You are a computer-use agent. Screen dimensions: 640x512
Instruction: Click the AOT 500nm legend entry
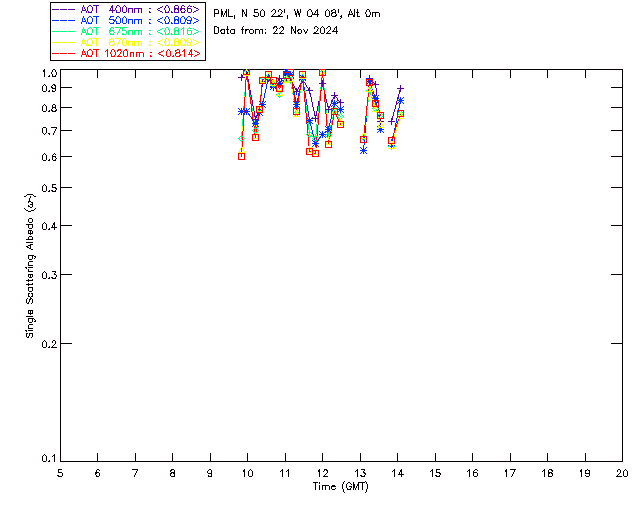click(126, 20)
